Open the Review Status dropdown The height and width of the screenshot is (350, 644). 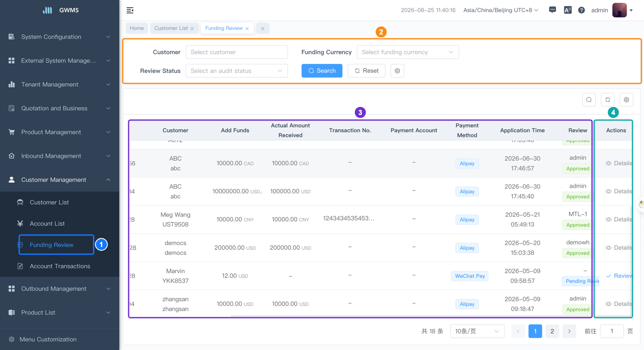(x=237, y=71)
